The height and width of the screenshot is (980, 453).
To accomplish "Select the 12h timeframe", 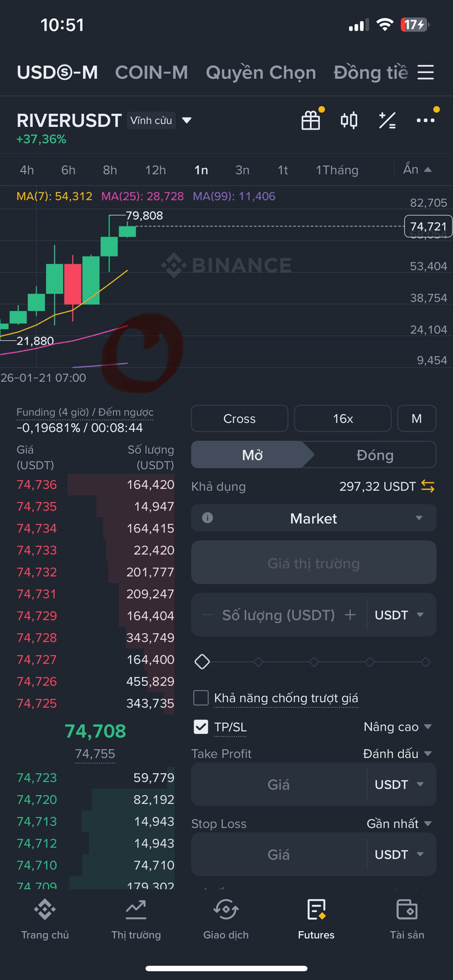I will click(x=155, y=170).
